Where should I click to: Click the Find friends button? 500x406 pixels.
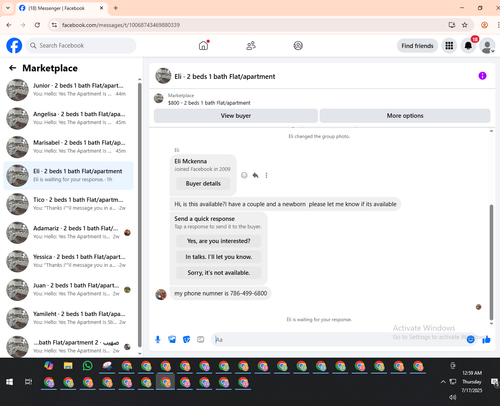(417, 46)
